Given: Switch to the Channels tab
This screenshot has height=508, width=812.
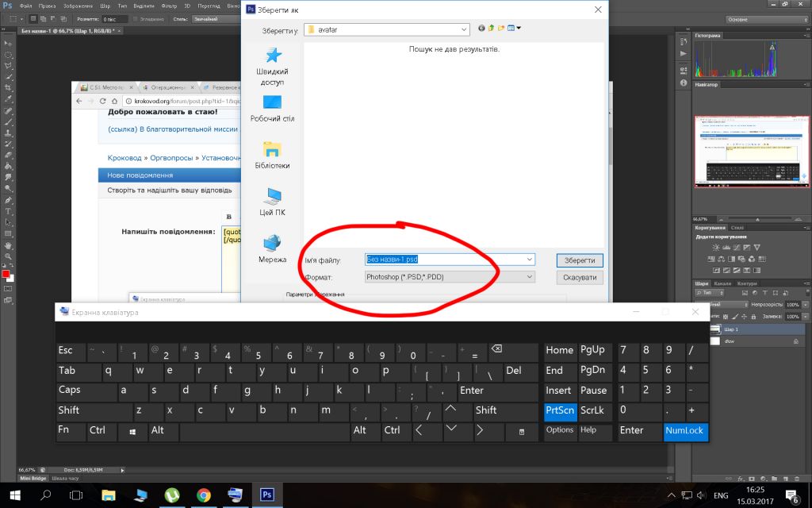Looking at the screenshot, I should pyautogui.click(x=722, y=283).
